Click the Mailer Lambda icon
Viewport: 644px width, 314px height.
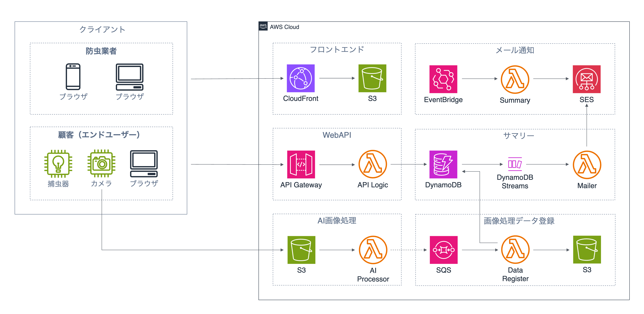tap(587, 165)
